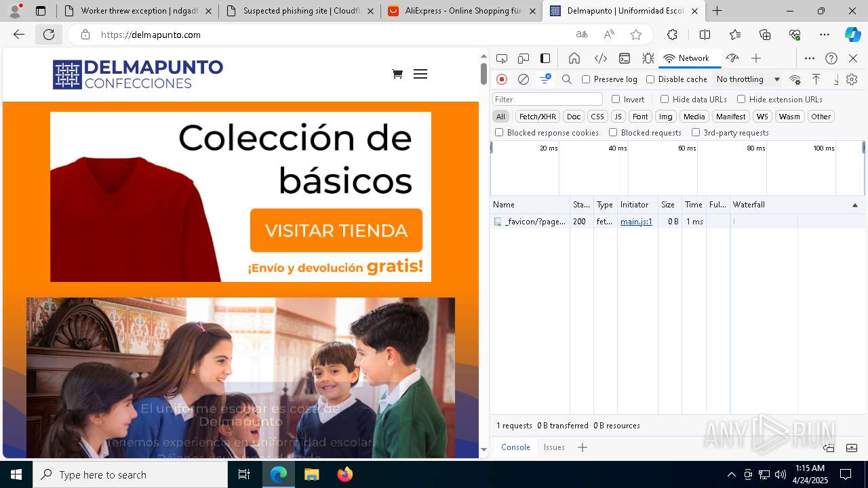The width and height of the screenshot is (868, 488).
Task: Add more tools with the plus icon
Action: tap(756, 58)
